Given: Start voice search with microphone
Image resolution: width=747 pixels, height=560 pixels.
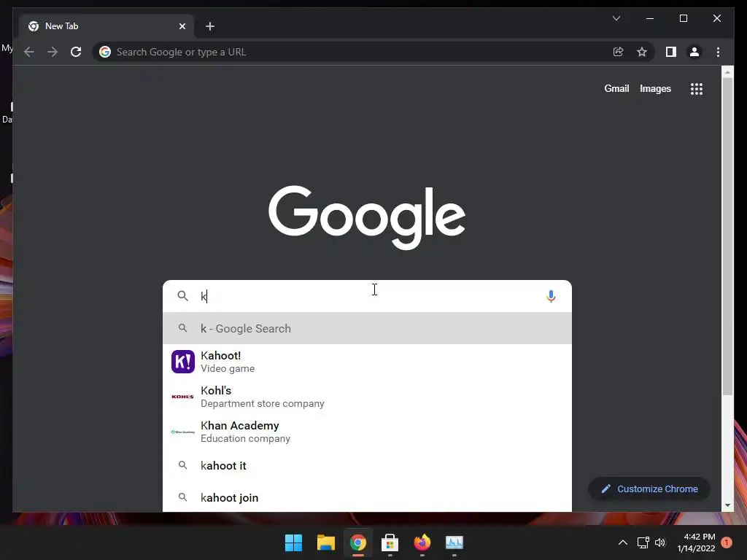Looking at the screenshot, I should tap(551, 296).
